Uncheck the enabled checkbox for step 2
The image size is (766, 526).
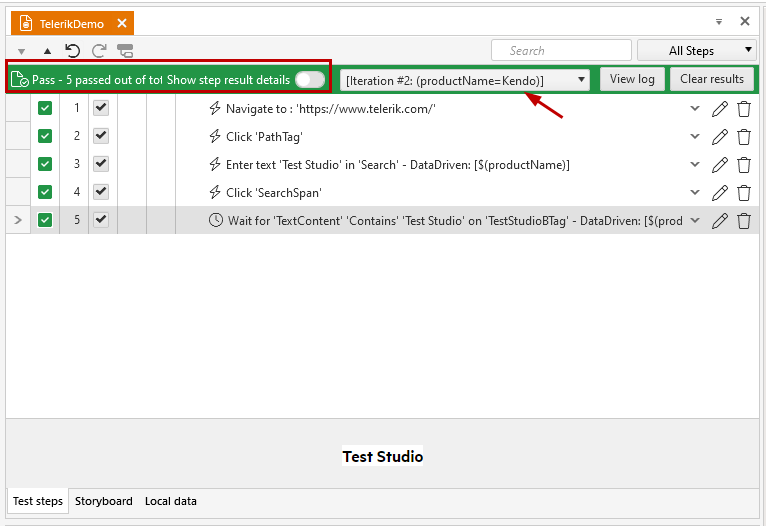pyautogui.click(x=101, y=136)
